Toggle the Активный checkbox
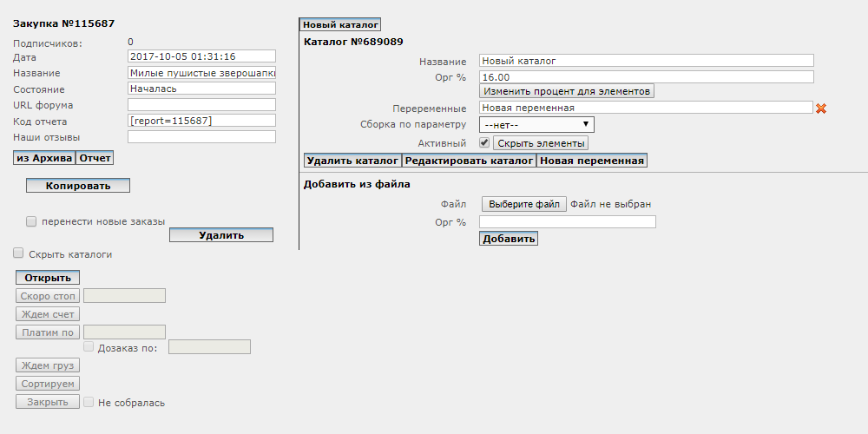 (x=483, y=143)
